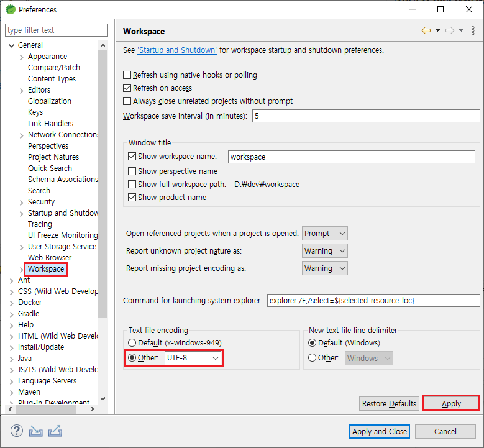The width and height of the screenshot is (484, 448).
Task: Select Perspectives preference page
Action: coord(48,146)
